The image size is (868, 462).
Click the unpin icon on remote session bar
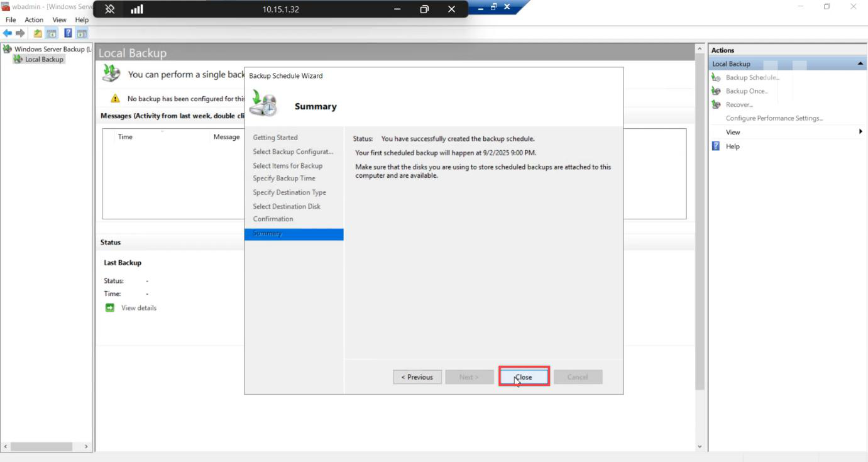(x=109, y=9)
